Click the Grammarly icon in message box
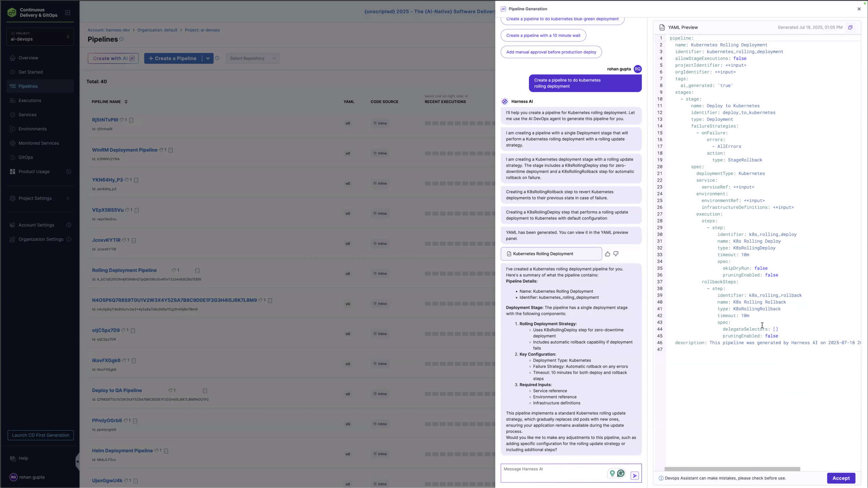The height and width of the screenshot is (488, 868). [621, 474]
